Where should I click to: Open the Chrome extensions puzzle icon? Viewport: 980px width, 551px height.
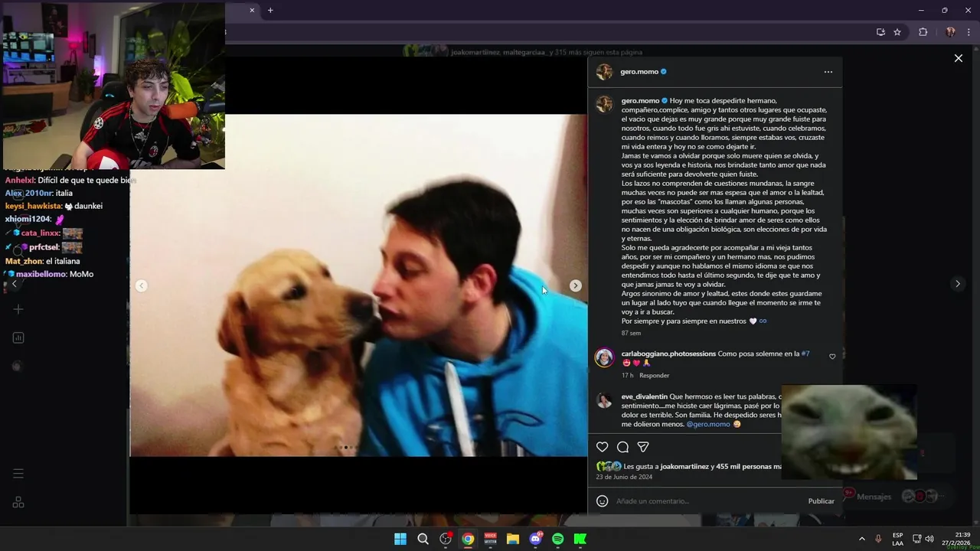[923, 32]
